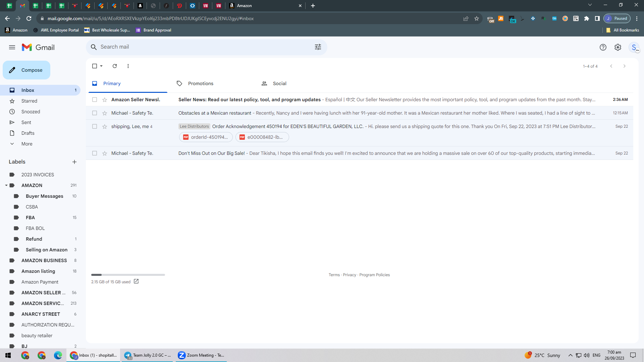Open a new browser tab

click(x=313, y=6)
